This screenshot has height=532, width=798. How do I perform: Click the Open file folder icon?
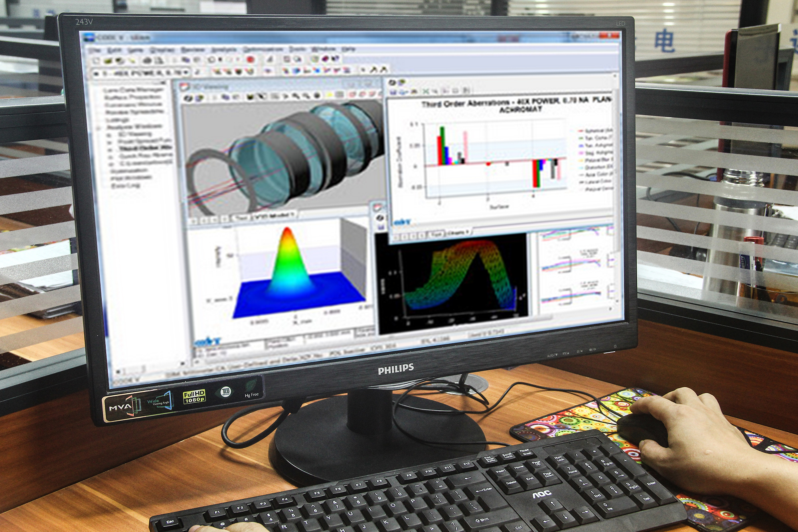108,61
